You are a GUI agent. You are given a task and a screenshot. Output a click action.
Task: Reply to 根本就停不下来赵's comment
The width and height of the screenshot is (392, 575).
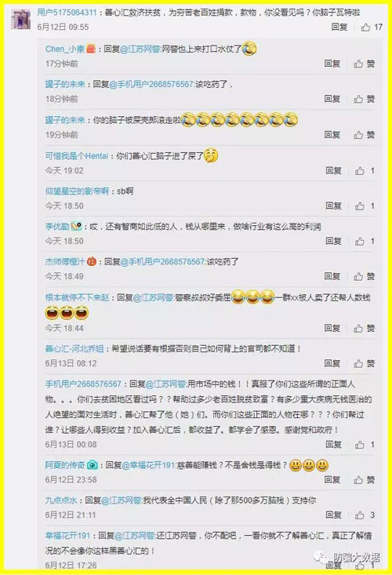(x=332, y=328)
